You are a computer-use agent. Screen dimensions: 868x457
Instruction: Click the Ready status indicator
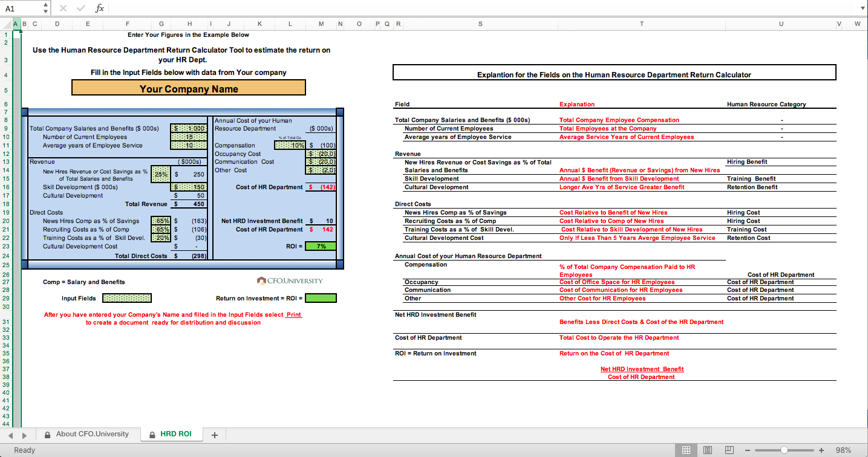[25, 450]
